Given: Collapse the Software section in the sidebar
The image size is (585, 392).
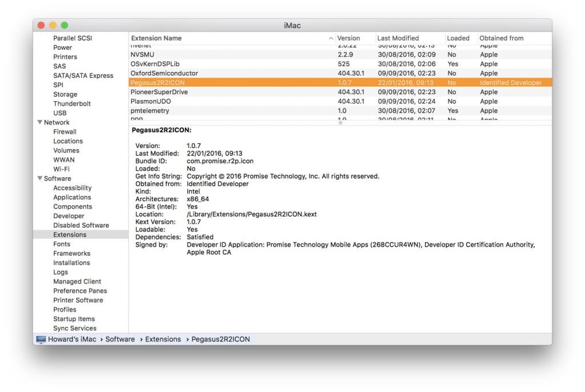Looking at the screenshot, I should coord(39,178).
